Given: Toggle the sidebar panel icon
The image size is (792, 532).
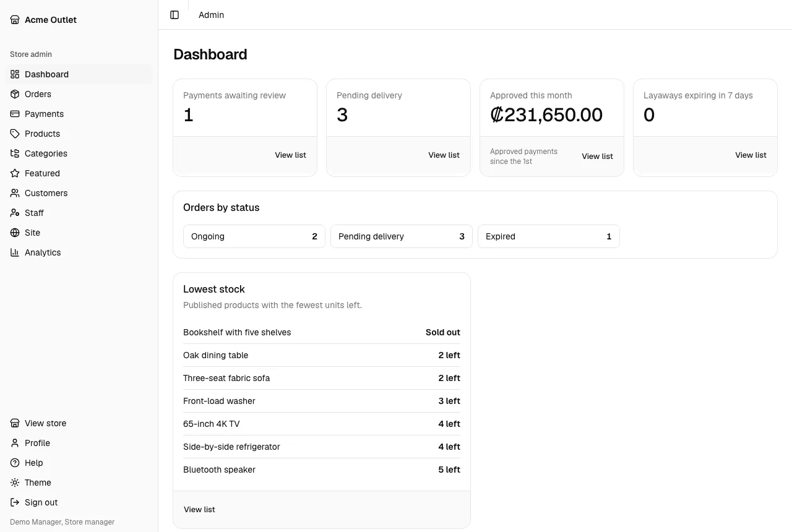Looking at the screenshot, I should (x=174, y=15).
